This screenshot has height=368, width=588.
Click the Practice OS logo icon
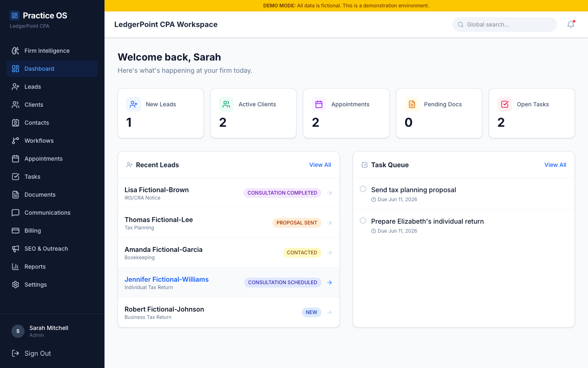tap(15, 16)
